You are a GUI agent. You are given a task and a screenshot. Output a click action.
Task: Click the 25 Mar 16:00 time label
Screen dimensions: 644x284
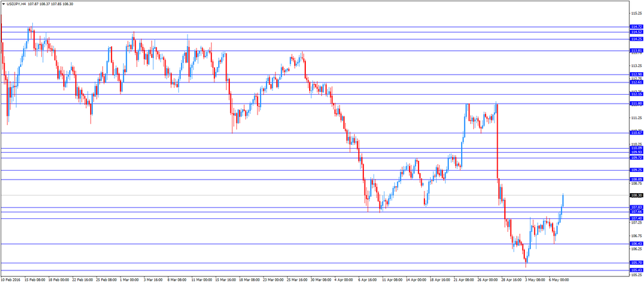297,280
